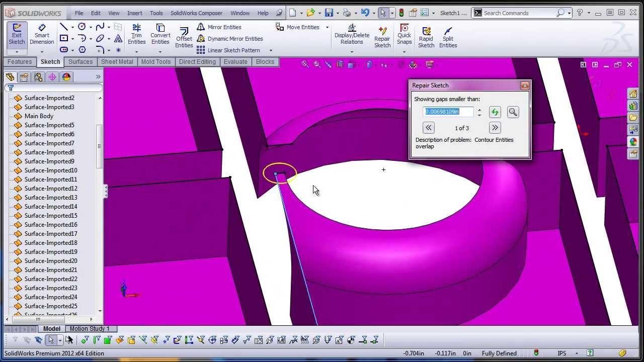Click Mirror Entities
Viewport: 644px width, 362px height.
click(x=219, y=27)
